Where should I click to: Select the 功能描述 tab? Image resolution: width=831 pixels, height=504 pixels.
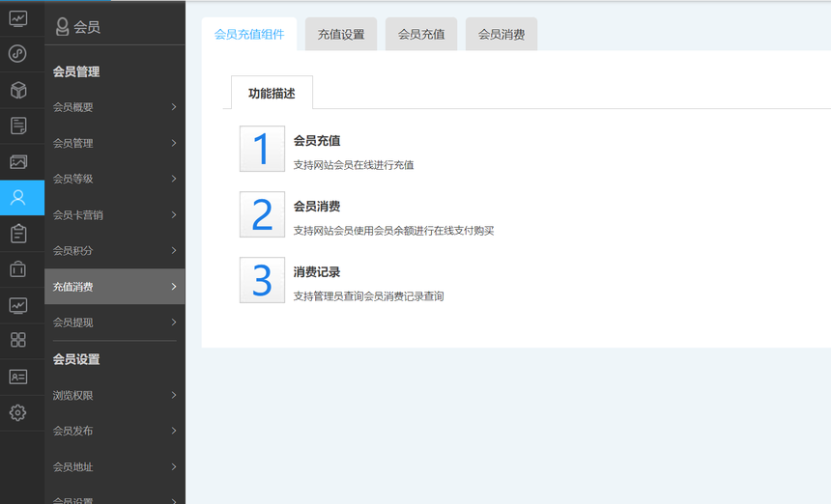(x=272, y=94)
